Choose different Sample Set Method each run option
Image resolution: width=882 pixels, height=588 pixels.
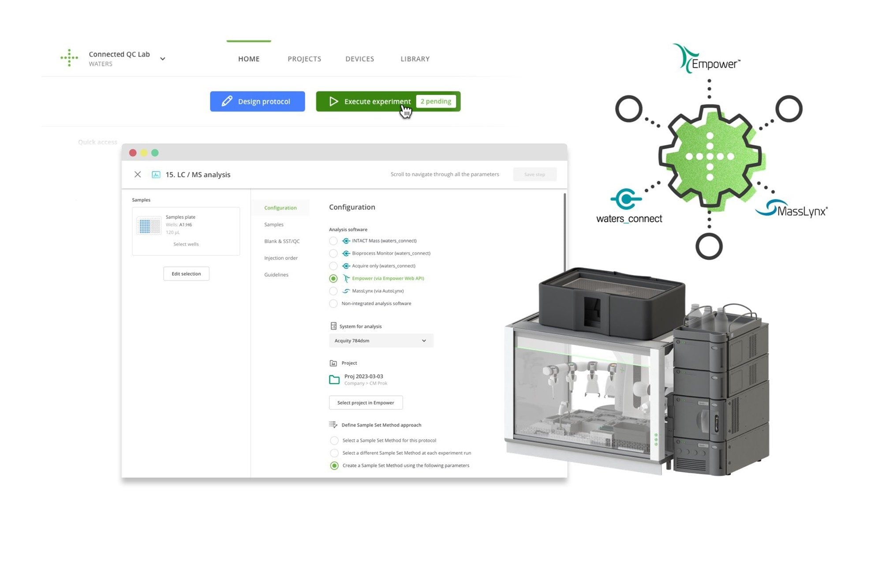coord(334,453)
